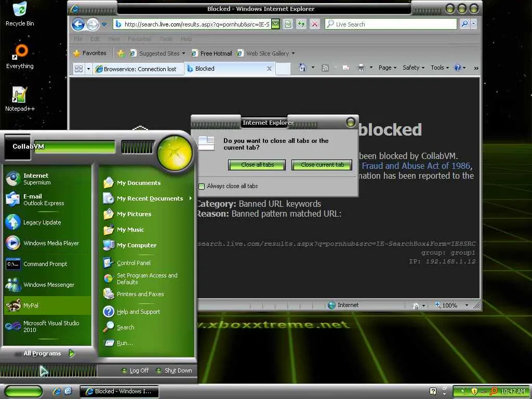Open the File menu

(78, 39)
